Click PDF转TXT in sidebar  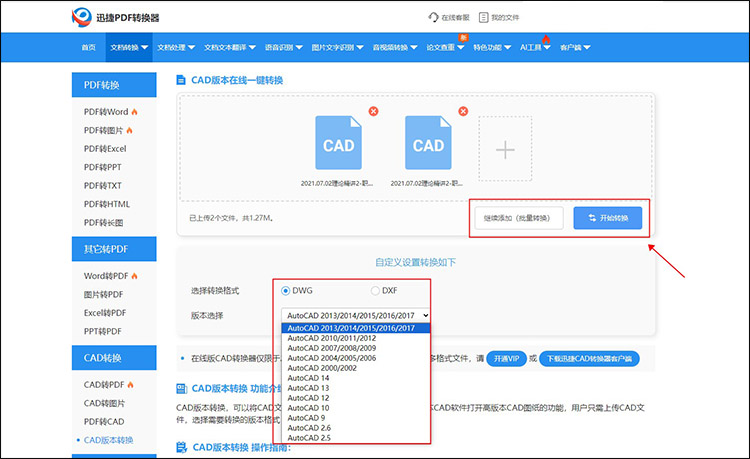click(102, 186)
